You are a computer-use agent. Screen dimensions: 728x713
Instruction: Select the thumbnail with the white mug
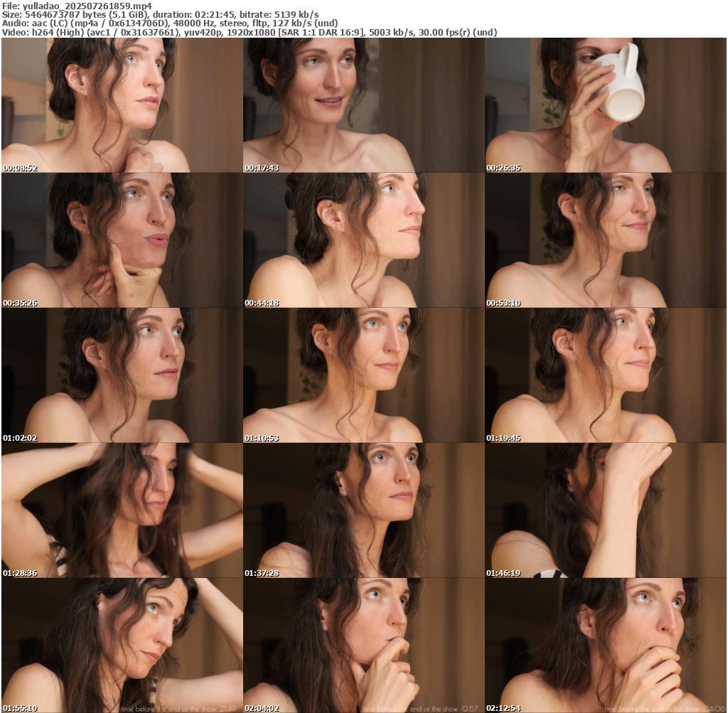click(605, 104)
